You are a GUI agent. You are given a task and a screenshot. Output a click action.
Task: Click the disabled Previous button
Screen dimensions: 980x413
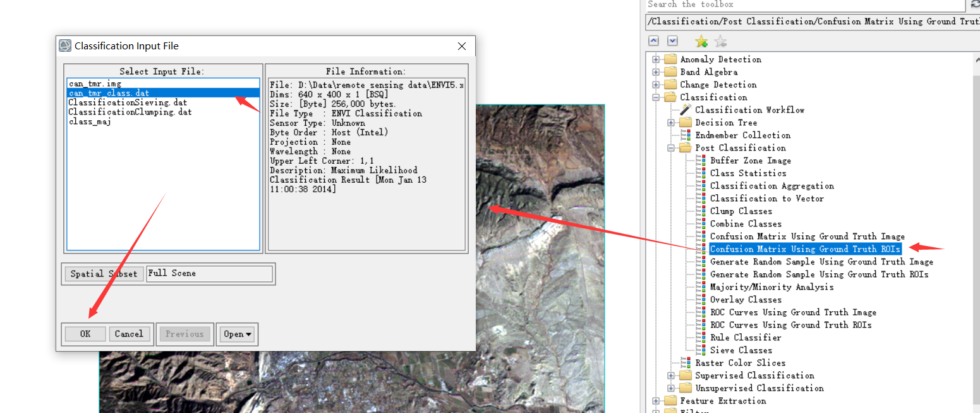pyautogui.click(x=185, y=334)
